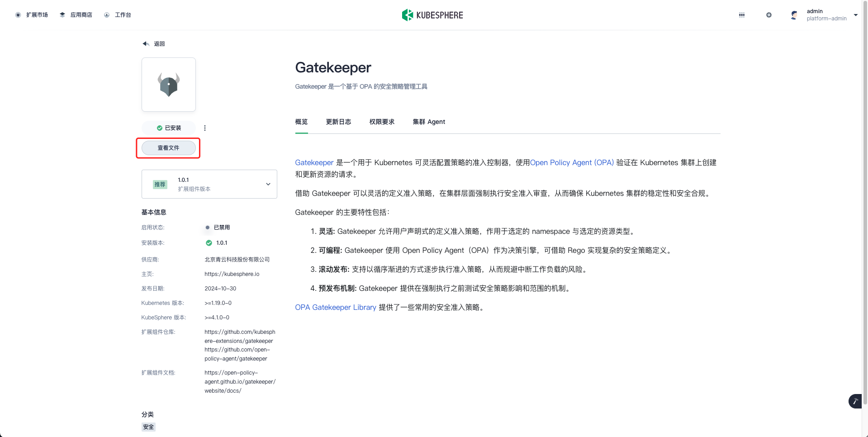Click the 安全 category tag
This screenshot has width=868, height=437.
[x=148, y=427]
